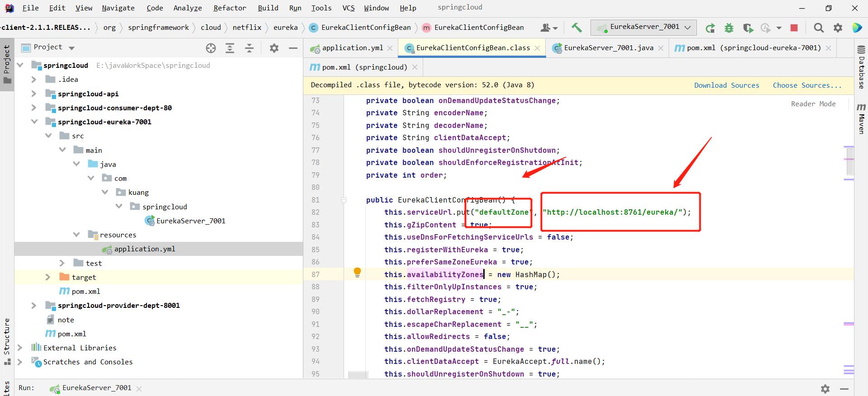Open the Maven tool window
Screen dimensions: 868x396
[861, 118]
